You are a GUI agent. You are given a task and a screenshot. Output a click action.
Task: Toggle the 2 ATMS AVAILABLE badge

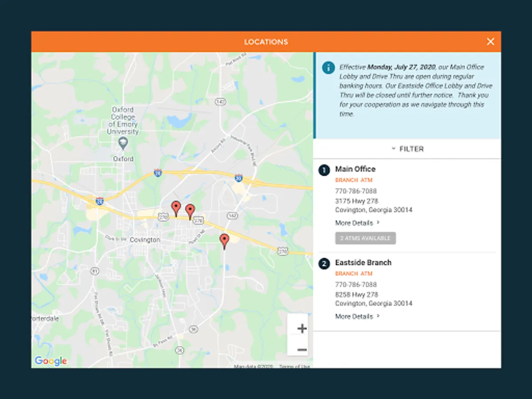click(365, 238)
